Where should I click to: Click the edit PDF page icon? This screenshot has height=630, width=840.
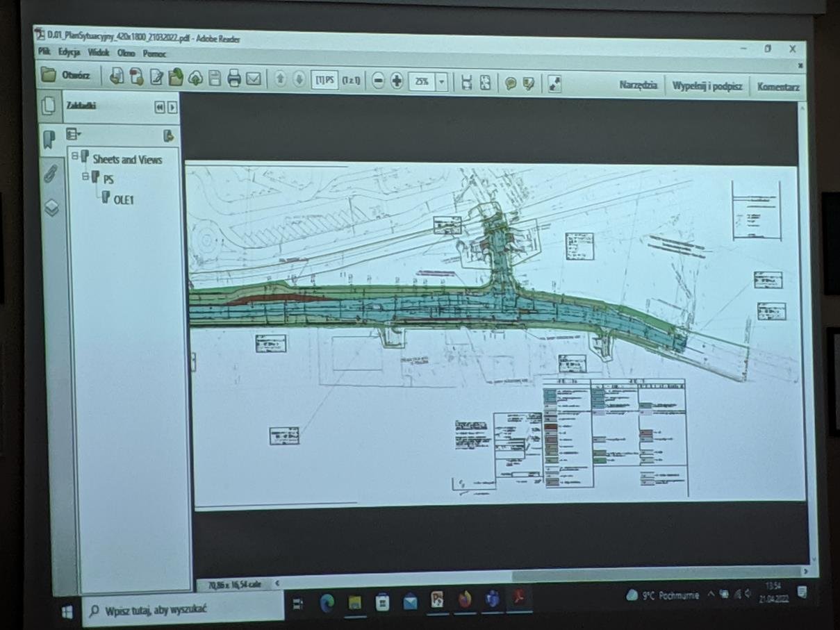point(156,78)
